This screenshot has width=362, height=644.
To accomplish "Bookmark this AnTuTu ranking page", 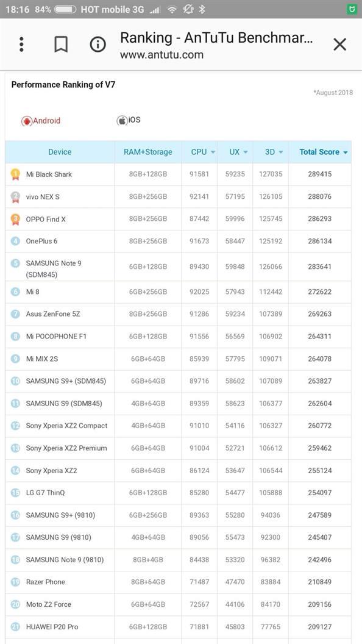I will tap(61, 45).
